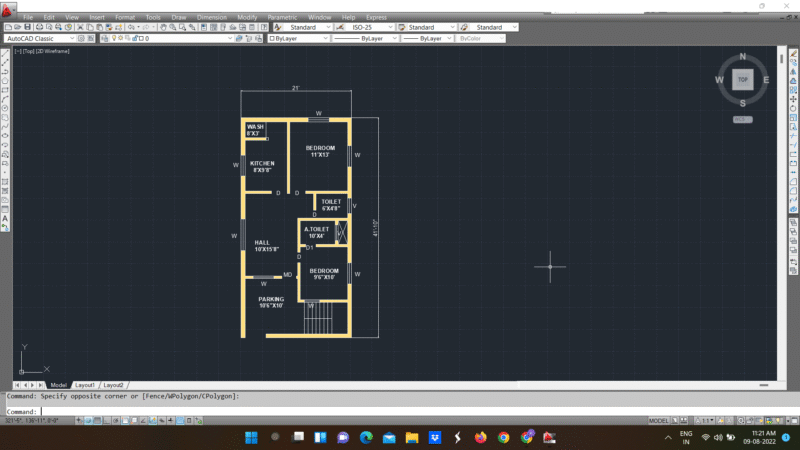
Task: Open the File menu
Action: click(x=28, y=17)
